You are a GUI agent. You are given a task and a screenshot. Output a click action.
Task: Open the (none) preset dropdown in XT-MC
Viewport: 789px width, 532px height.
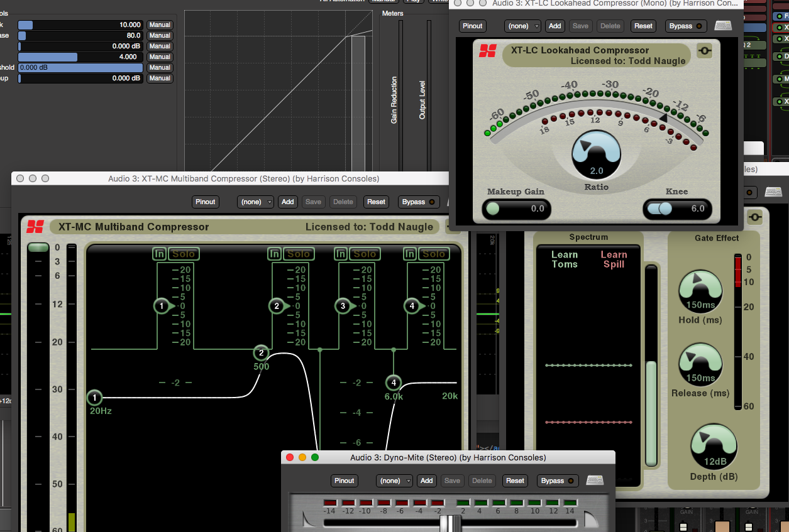coord(255,202)
